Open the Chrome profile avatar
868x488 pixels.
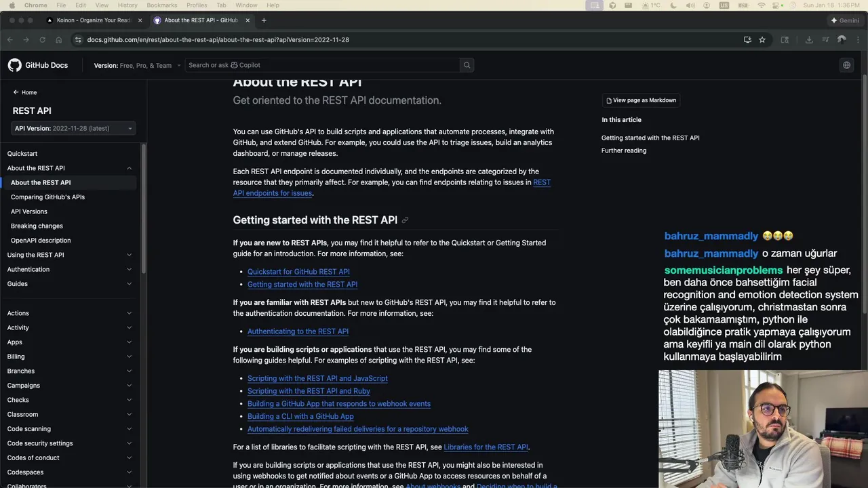pos(842,40)
